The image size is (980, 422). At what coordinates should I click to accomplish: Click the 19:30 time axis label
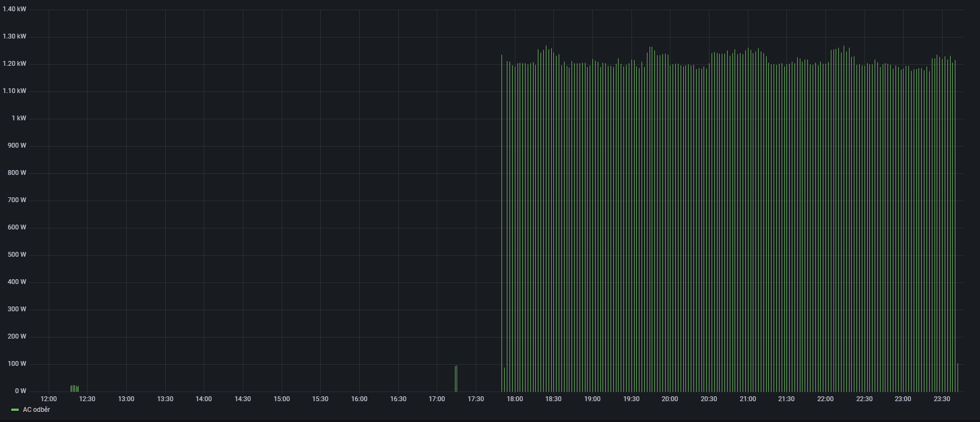tap(631, 399)
